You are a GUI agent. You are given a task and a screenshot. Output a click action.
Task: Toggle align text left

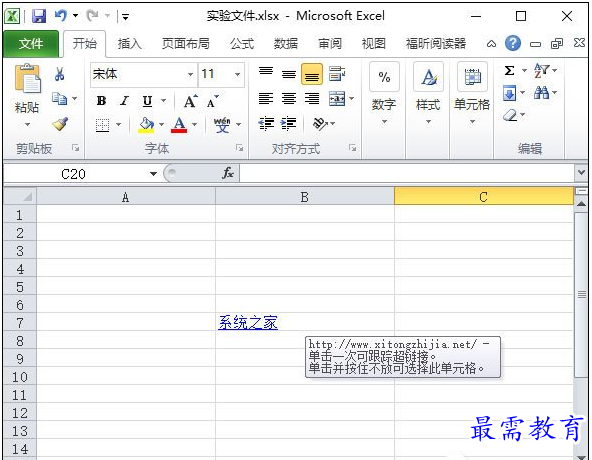tap(266, 99)
